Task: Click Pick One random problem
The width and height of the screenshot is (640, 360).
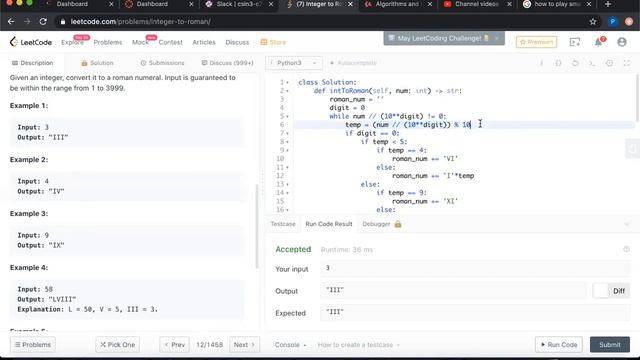Action: click(x=118, y=345)
